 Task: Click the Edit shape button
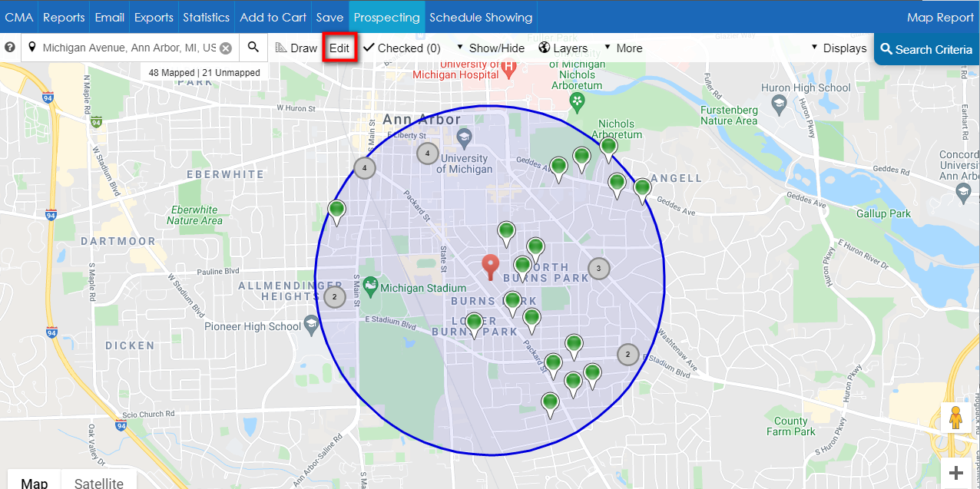tap(339, 48)
